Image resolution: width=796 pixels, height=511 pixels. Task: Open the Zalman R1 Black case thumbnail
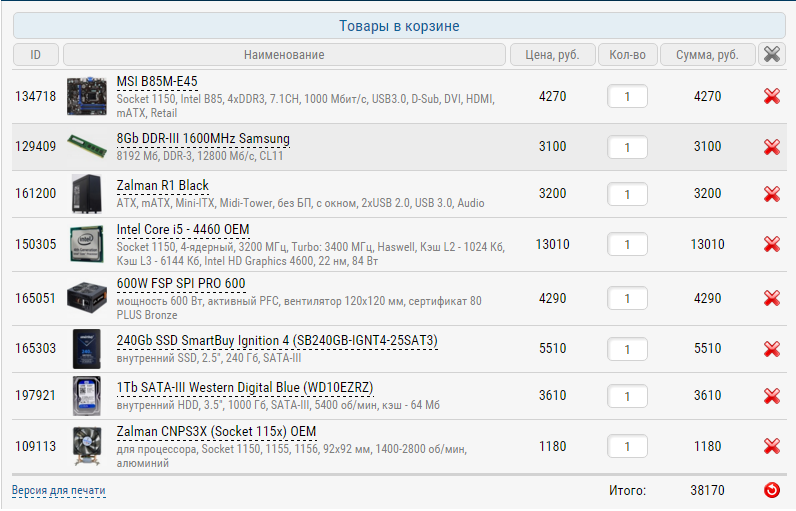pyautogui.click(x=87, y=193)
